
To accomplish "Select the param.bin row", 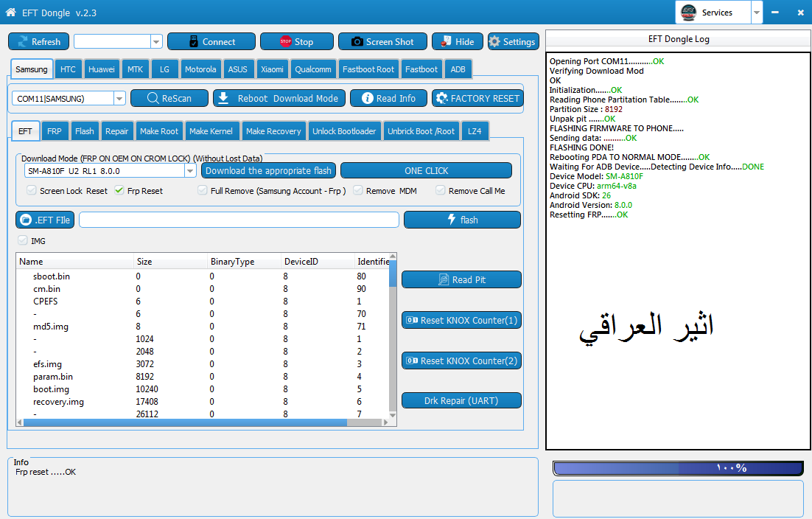I will point(203,377).
